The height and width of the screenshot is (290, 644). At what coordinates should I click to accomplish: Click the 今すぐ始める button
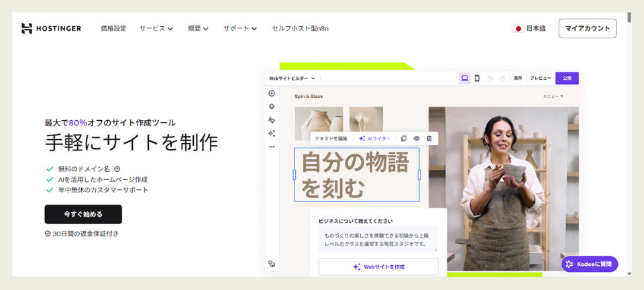(x=83, y=214)
